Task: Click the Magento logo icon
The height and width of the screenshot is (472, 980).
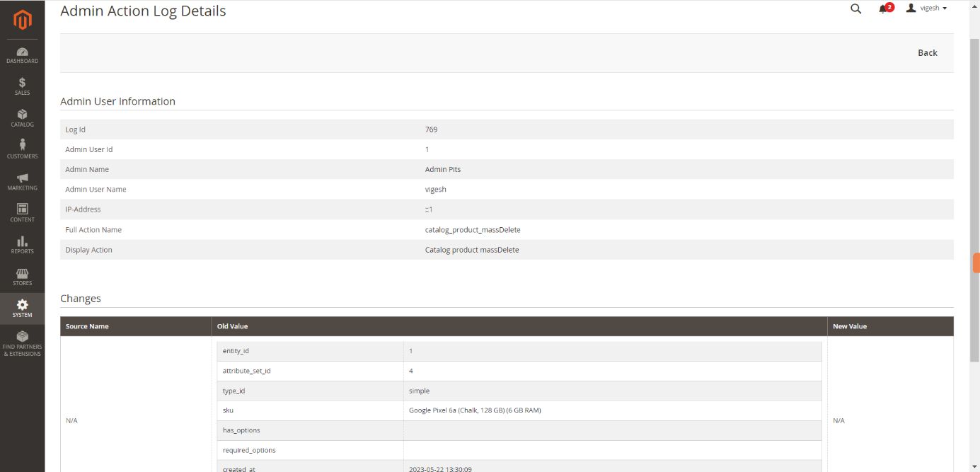Action: (22, 21)
